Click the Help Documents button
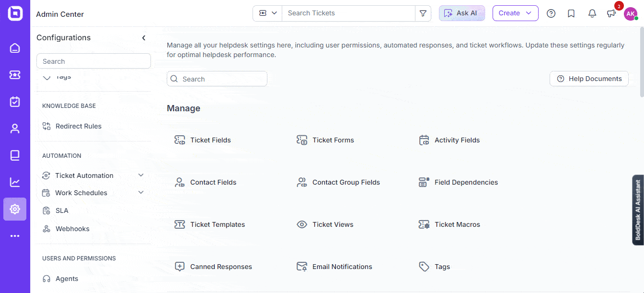Screen dimensions: 644x293 [589, 79]
